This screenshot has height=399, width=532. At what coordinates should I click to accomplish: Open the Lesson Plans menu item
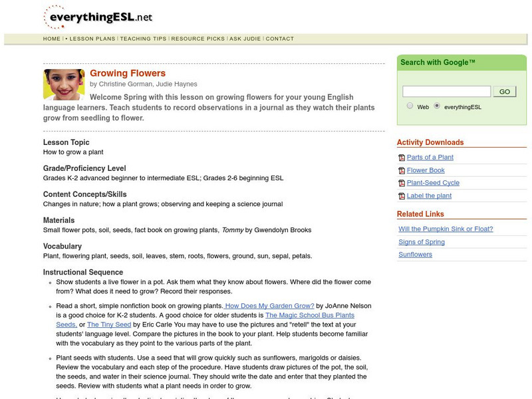92,39
